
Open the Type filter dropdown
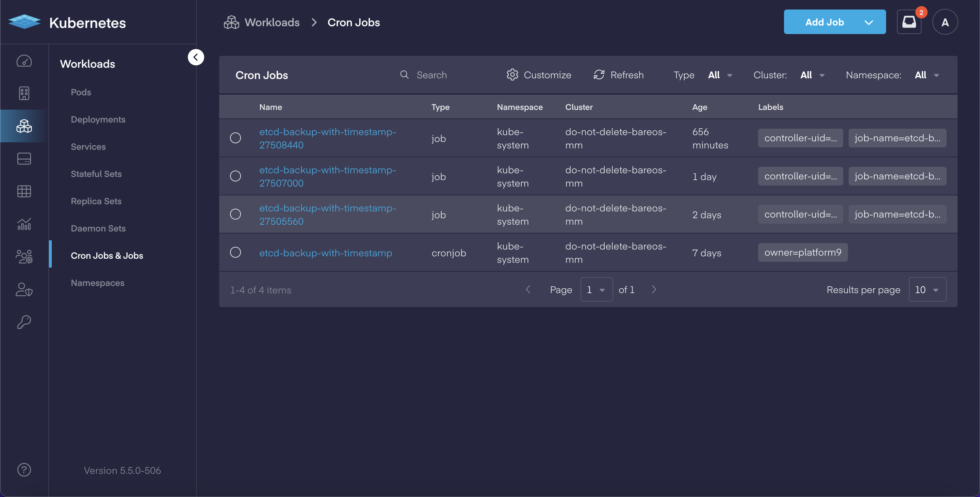720,75
